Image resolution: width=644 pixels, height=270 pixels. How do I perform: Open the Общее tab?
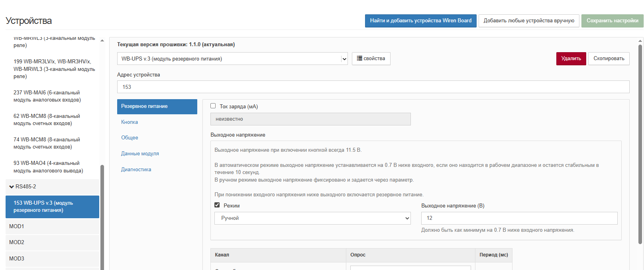(130, 138)
